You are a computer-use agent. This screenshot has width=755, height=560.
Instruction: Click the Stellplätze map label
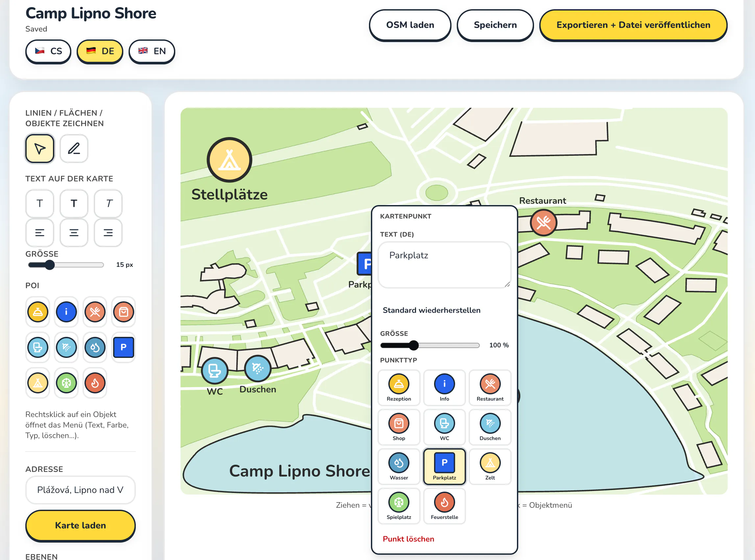(x=229, y=195)
